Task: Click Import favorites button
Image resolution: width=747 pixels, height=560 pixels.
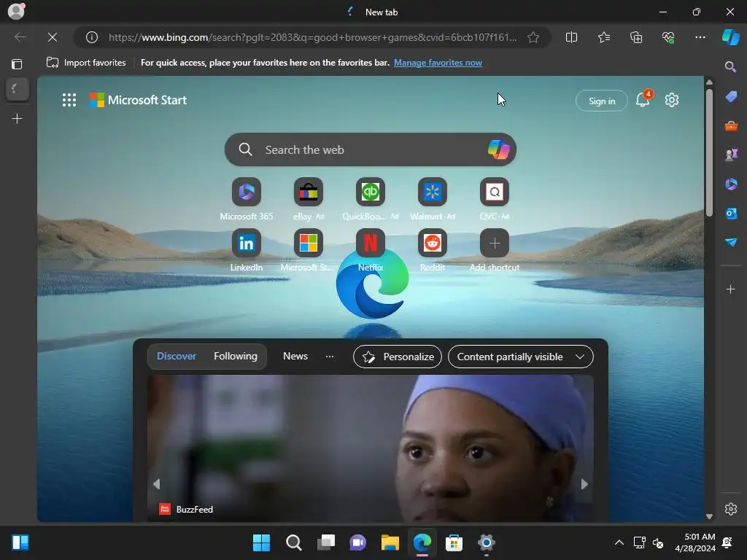Action: pyautogui.click(x=86, y=63)
